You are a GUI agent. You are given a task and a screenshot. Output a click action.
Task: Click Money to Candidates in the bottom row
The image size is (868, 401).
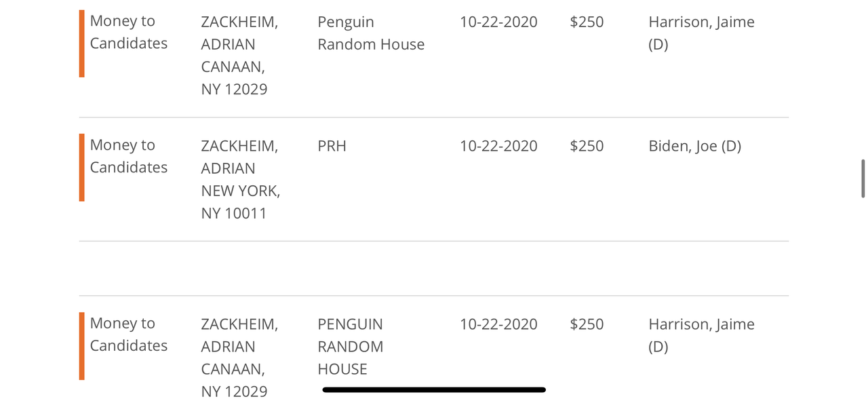129,335
